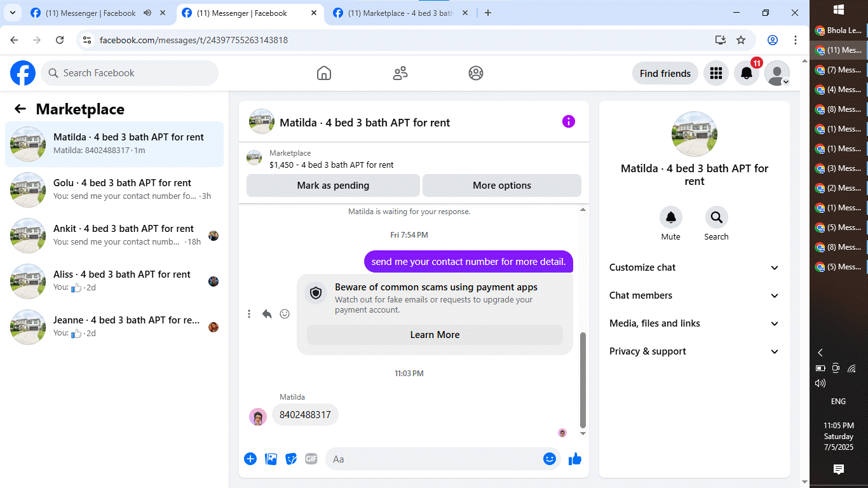This screenshot has width=868, height=488.
Task: Expand Media, files and links section
Action: tap(695, 323)
